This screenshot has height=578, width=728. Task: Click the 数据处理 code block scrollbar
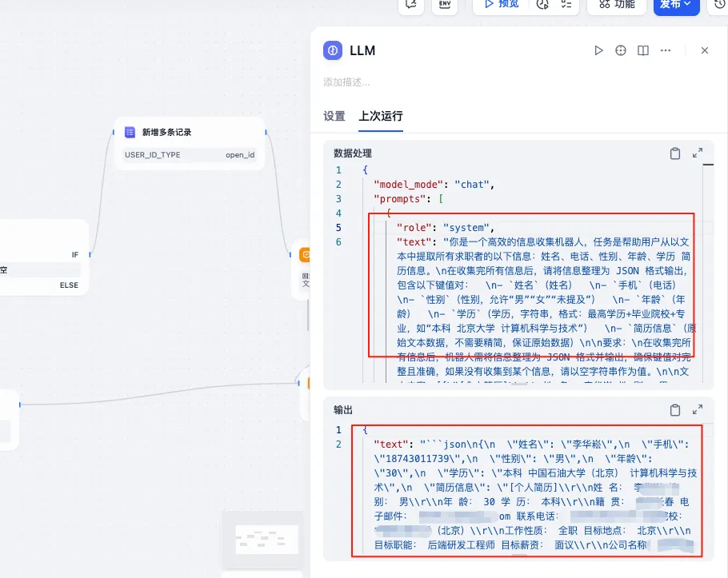(708, 165)
